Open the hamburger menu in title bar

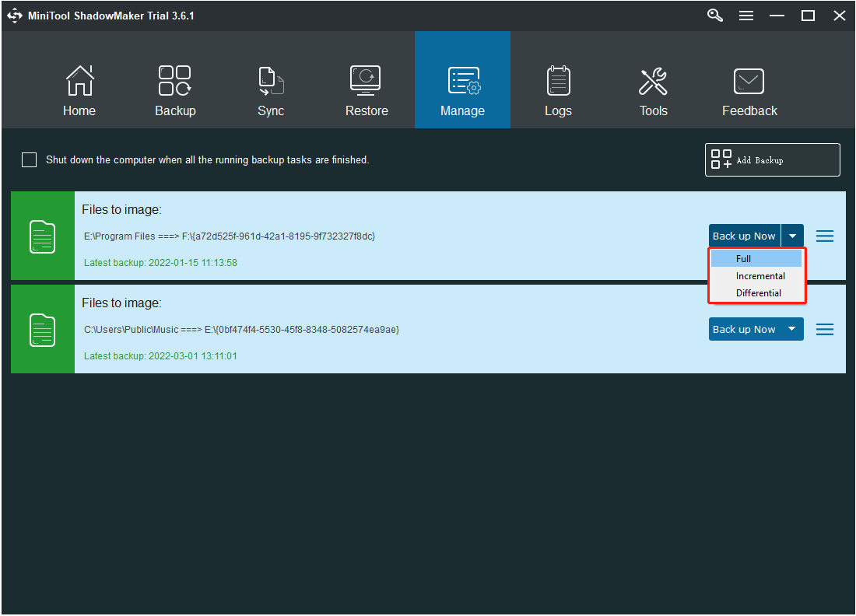746,16
